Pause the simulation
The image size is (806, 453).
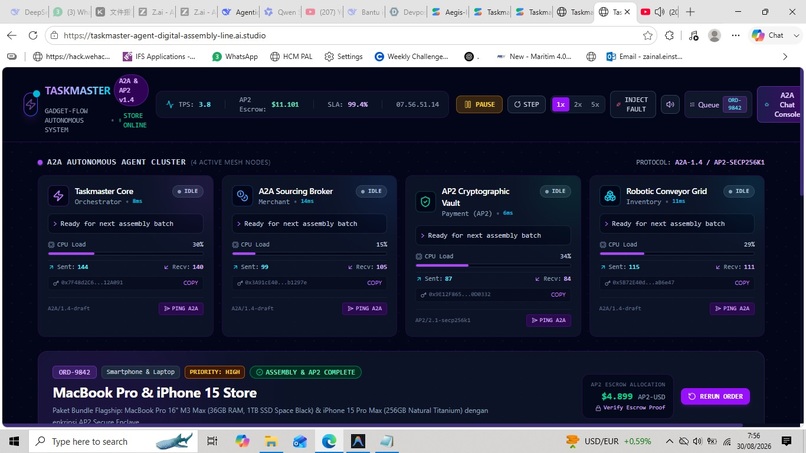(479, 104)
